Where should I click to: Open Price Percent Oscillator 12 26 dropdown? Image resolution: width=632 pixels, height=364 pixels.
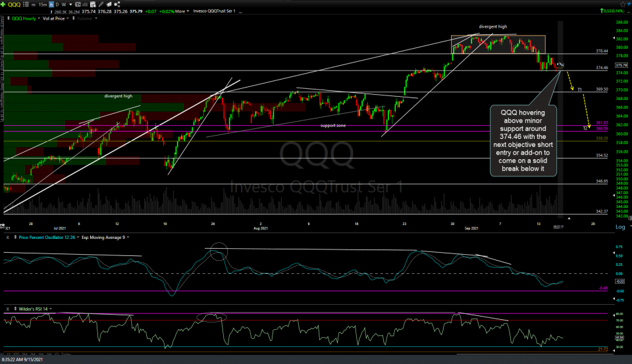tap(78, 238)
